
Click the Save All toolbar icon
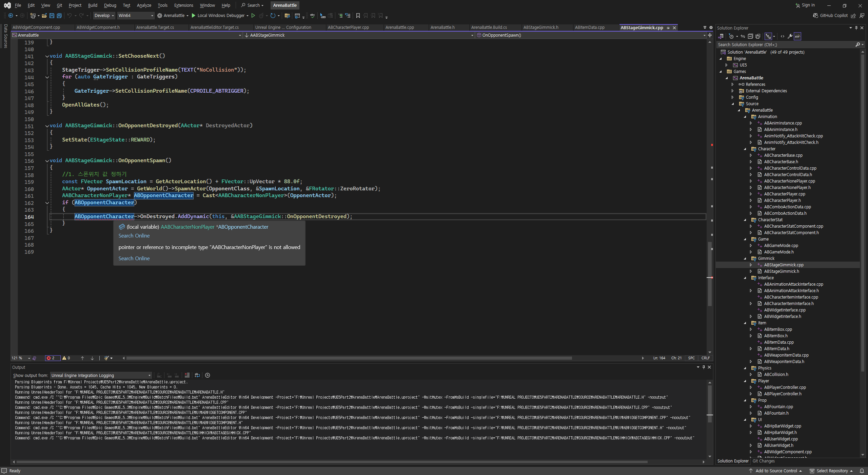click(59, 16)
